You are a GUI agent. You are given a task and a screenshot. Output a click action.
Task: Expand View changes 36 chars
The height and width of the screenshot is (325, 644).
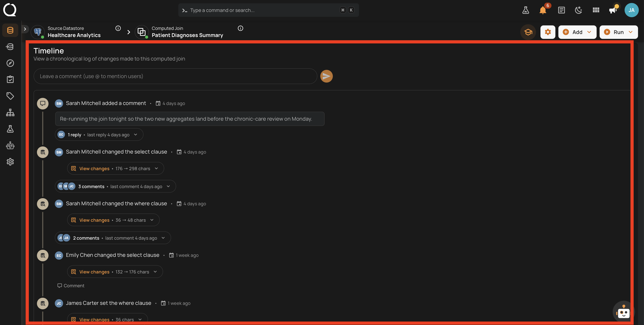pyautogui.click(x=107, y=319)
